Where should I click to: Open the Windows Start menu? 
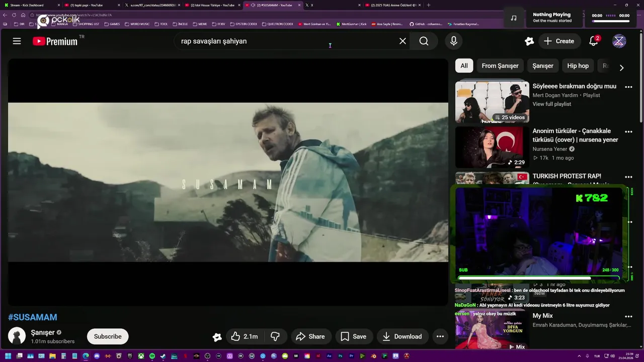click(8, 356)
